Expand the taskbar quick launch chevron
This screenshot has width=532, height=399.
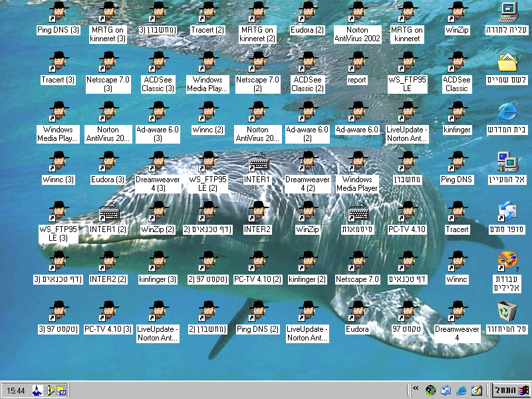(x=416, y=388)
